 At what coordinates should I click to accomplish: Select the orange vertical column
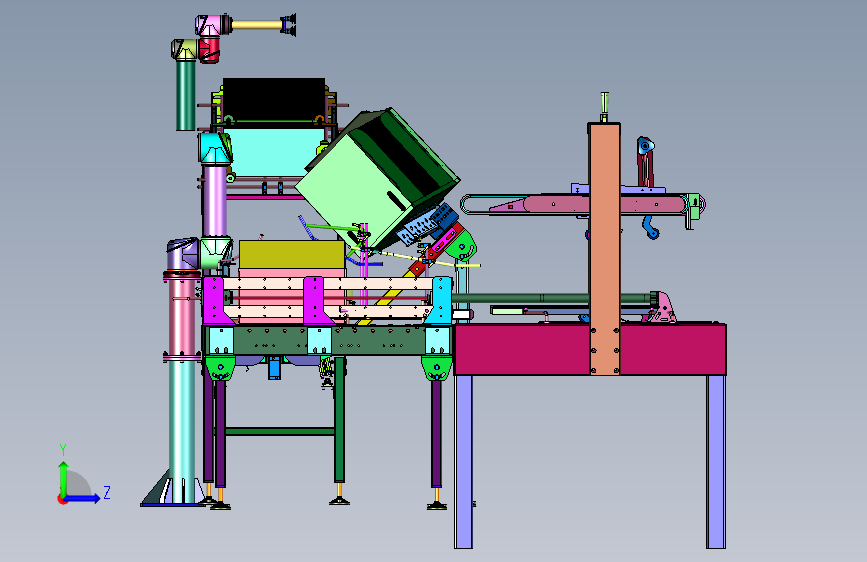(x=604, y=249)
